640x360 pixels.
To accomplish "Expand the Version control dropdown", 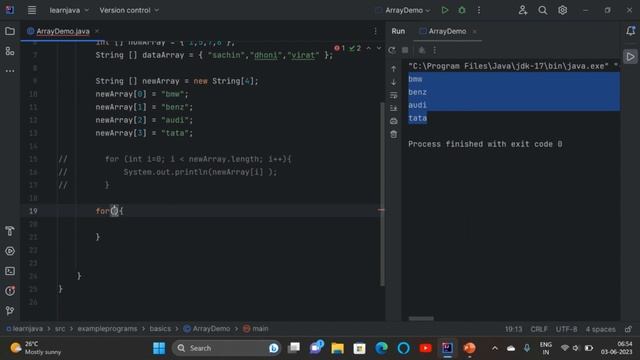I will point(129,10).
